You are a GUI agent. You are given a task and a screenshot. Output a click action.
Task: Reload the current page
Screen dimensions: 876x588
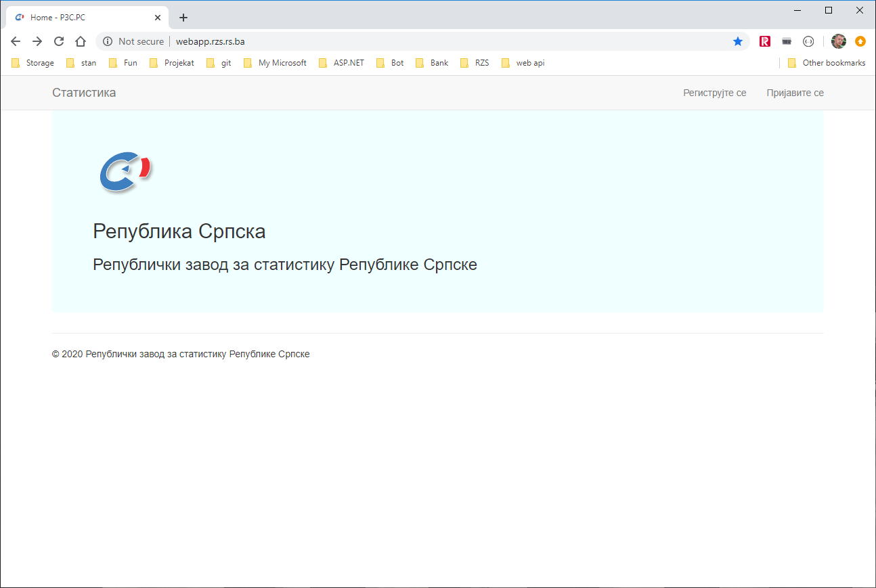[x=59, y=41]
